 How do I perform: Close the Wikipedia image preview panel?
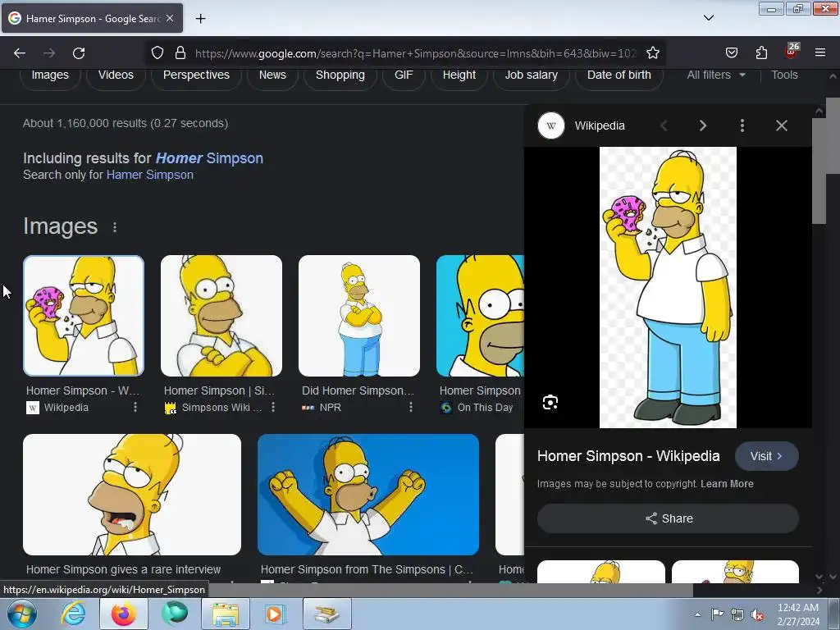click(x=782, y=126)
